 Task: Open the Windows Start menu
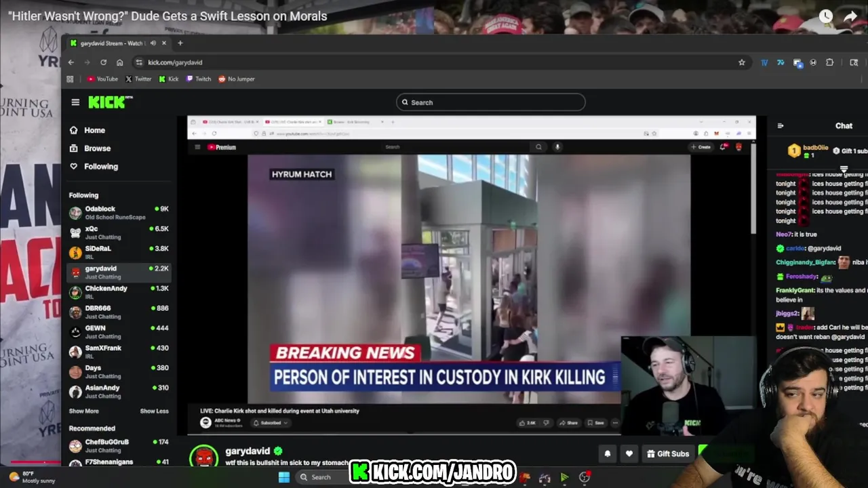point(284,477)
